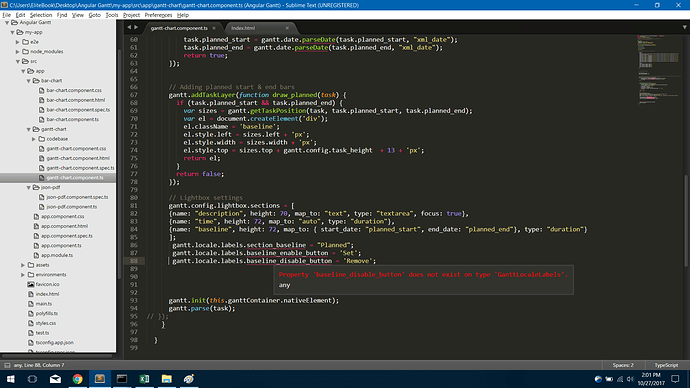Open the Selection menu
Viewport: 690px width, 388px height.
[x=41, y=15]
